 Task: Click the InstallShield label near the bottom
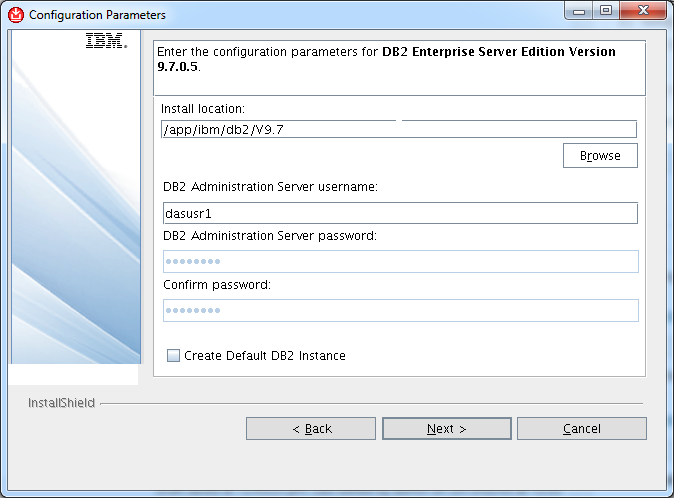point(61,403)
